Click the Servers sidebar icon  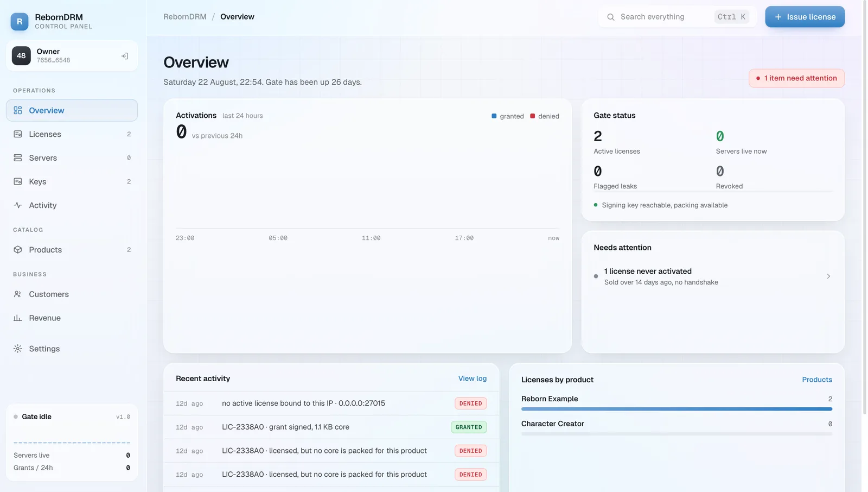pos(18,158)
